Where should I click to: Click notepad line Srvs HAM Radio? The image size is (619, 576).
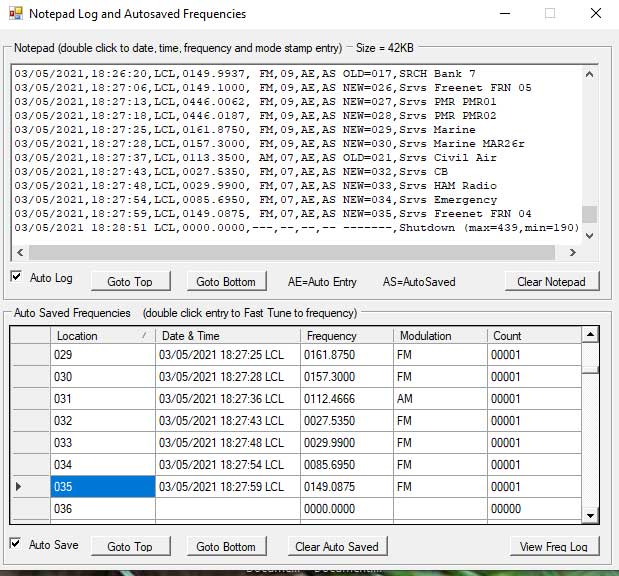(x=255, y=186)
